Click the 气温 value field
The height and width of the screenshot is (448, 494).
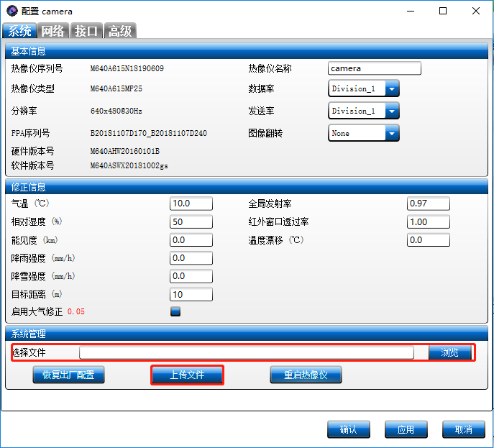(191, 204)
